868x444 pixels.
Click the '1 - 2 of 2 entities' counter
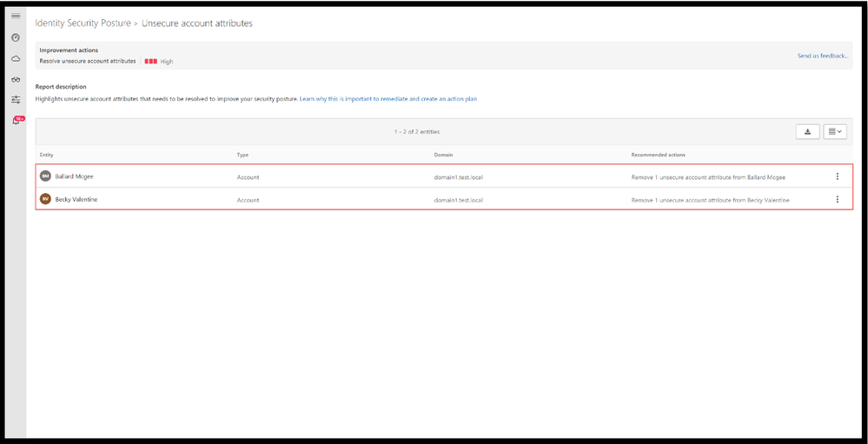pyautogui.click(x=417, y=132)
